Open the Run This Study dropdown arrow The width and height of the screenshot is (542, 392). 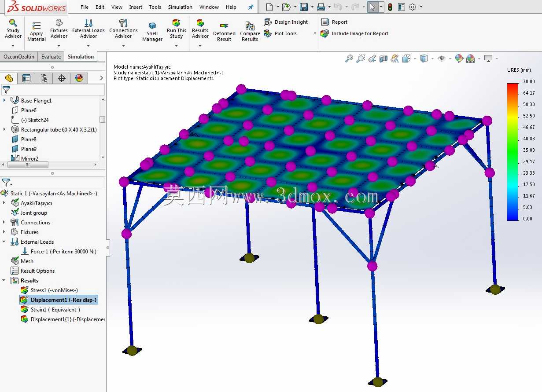[176, 46]
